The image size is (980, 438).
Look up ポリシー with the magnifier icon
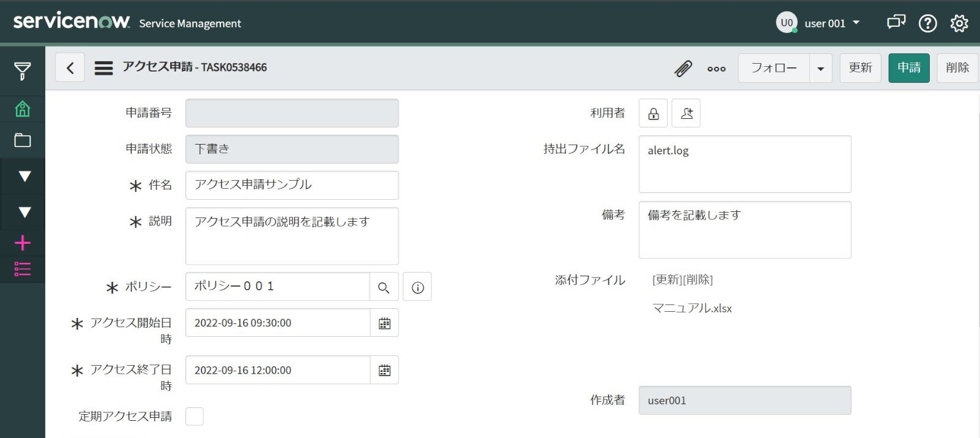pyautogui.click(x=384, y=287)
